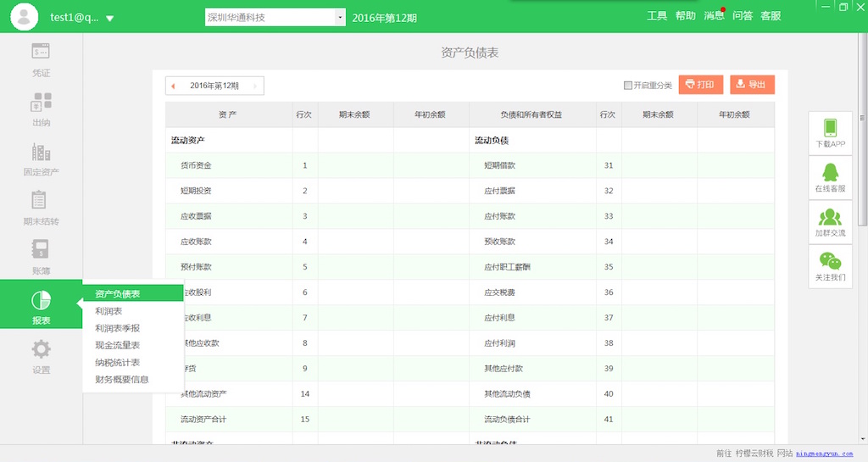Click the 其他应付款 row label
The height and width of the screenshot is (462, 868).
(504, 369)
